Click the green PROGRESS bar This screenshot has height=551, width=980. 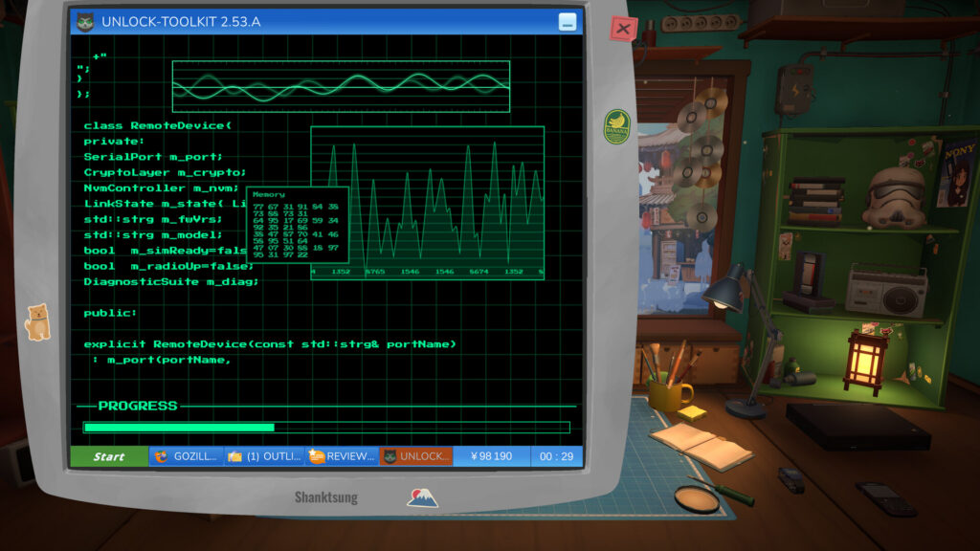[326, 428]
